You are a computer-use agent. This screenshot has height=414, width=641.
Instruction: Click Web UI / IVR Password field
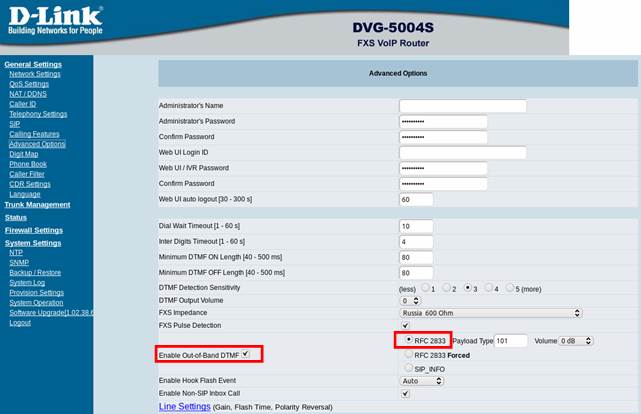click(443, 168)
